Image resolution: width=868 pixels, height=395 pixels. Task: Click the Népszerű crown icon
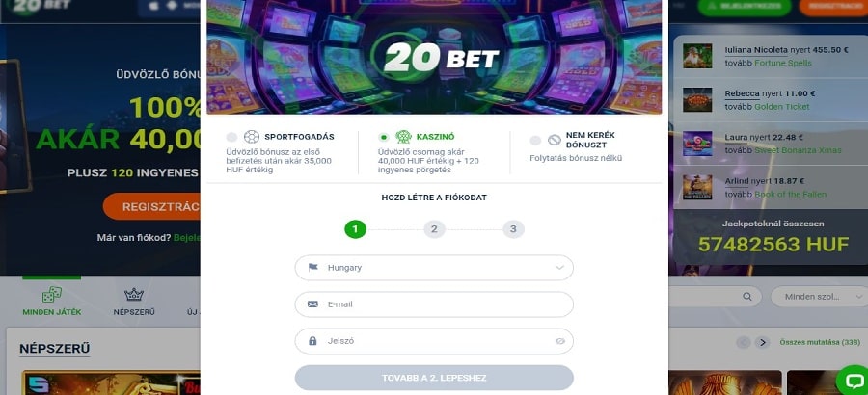pos(134,295)
